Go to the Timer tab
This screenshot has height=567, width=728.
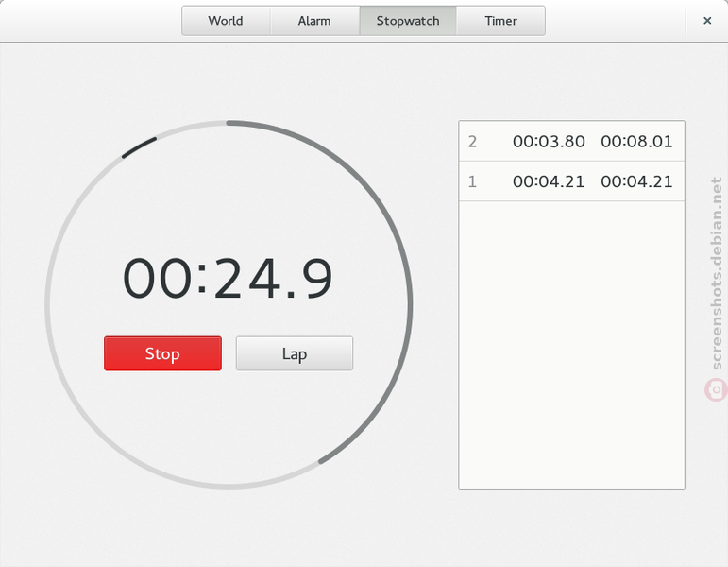tap(501, 21)
